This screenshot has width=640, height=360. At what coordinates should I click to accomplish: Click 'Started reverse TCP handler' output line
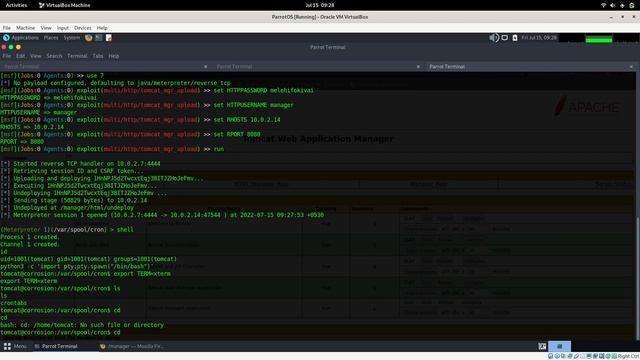tap(80, 164)
